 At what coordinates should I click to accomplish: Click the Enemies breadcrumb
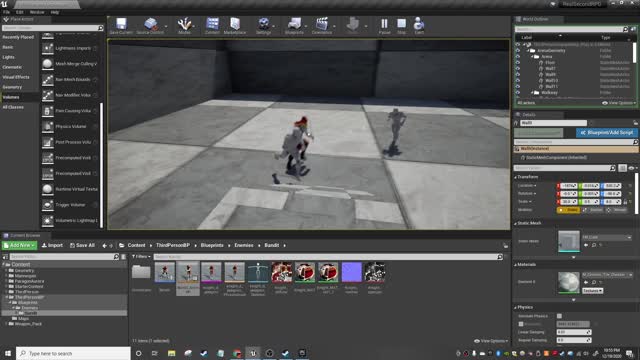244,245
